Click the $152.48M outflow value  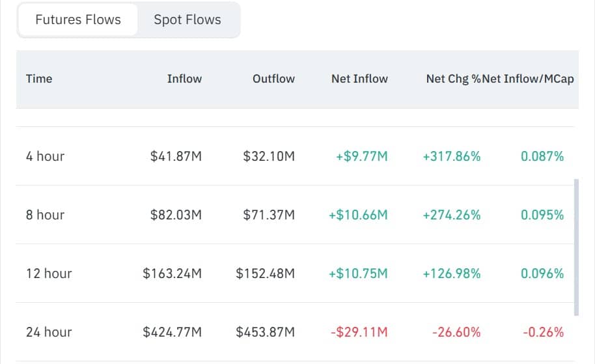click(265, 273)
